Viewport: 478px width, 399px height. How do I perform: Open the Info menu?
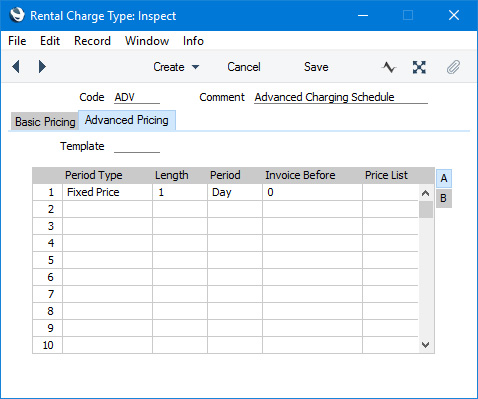point(193,41)
